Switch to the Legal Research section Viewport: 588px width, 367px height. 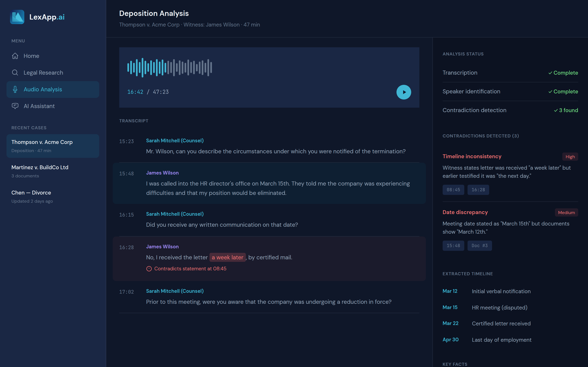coord(43,72)
